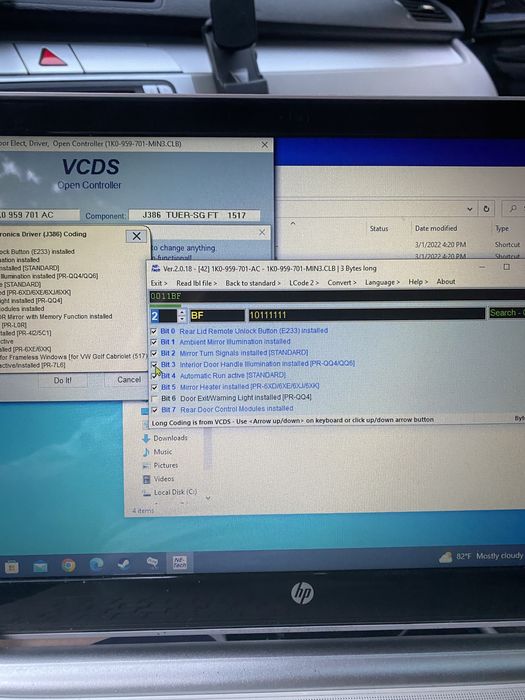Toggle Bit 7 Rear Door Control Modules checkbox
The height and width of the screenshot is (700, 525).
point(154,409)
